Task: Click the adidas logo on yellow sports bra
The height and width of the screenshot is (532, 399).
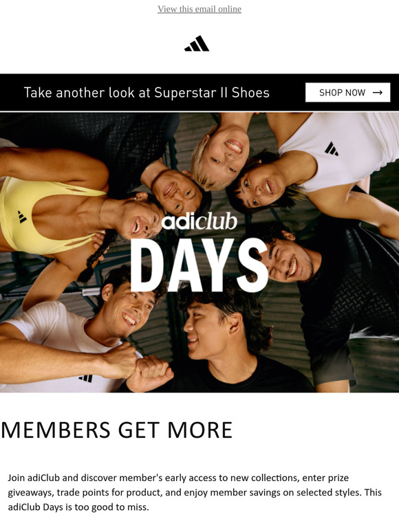Action: tap(22, 217)
